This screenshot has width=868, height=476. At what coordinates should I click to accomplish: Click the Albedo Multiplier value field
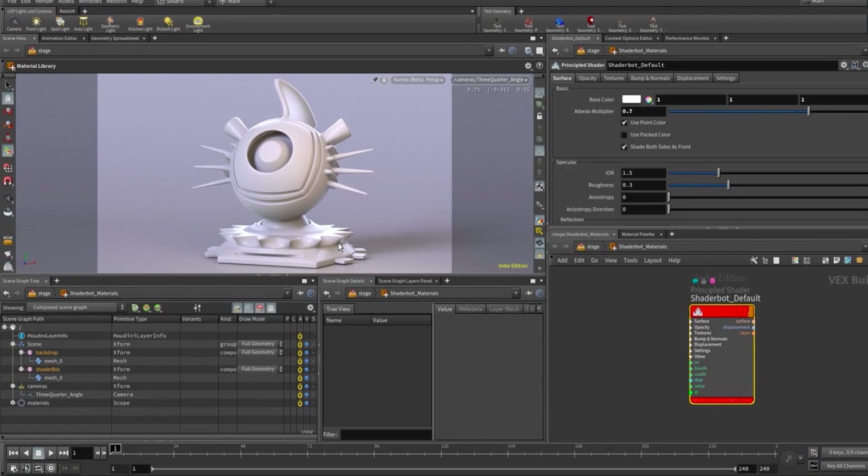click(642, 111)
